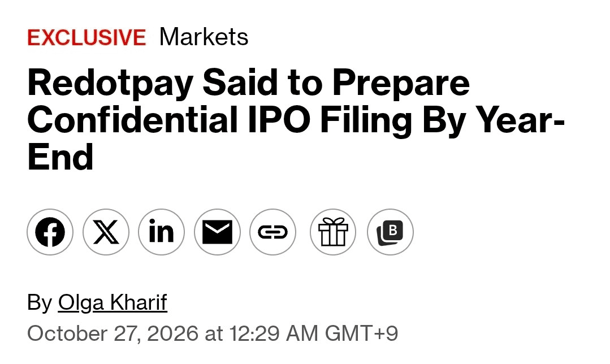Click the stacked B cards icon
This screenshot has width=610, height=364.
(390, 232)
